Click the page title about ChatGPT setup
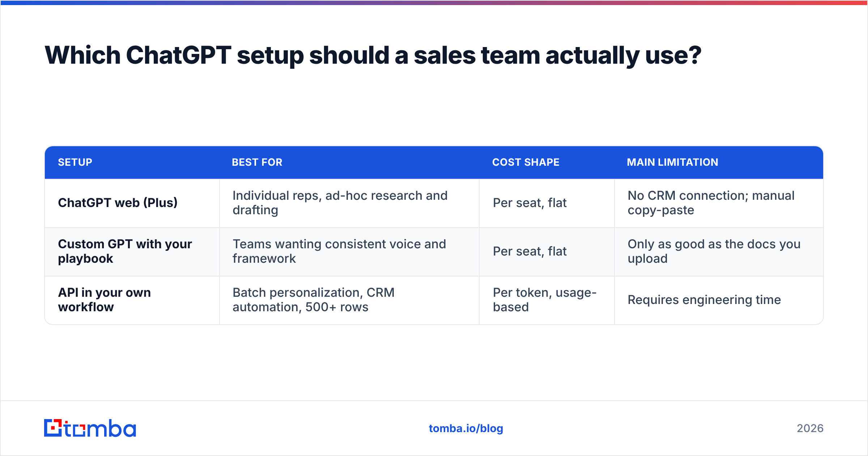Image resolution: width=868 pixels, height=456 pixels. pyautogui.click(x=373, y=55)
